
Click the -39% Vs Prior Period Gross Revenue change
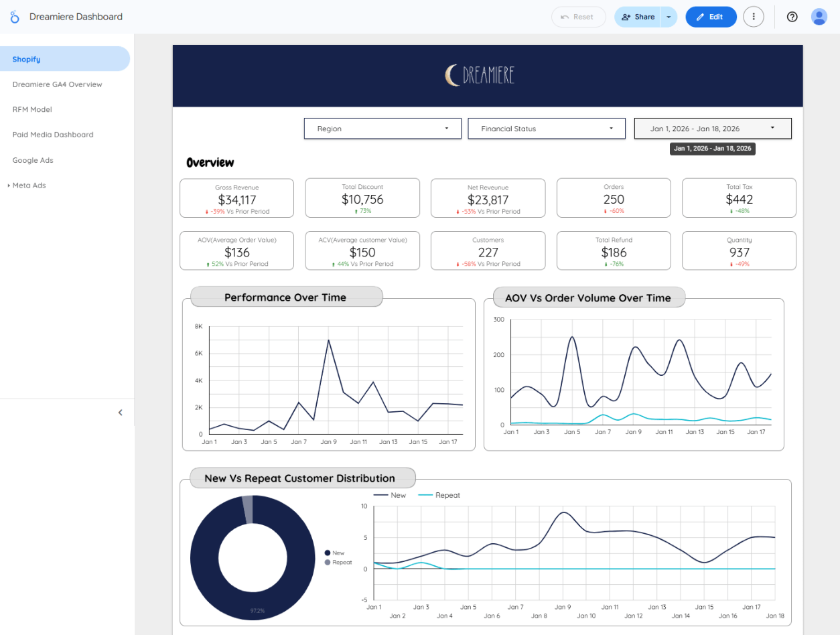pos(236,211)
